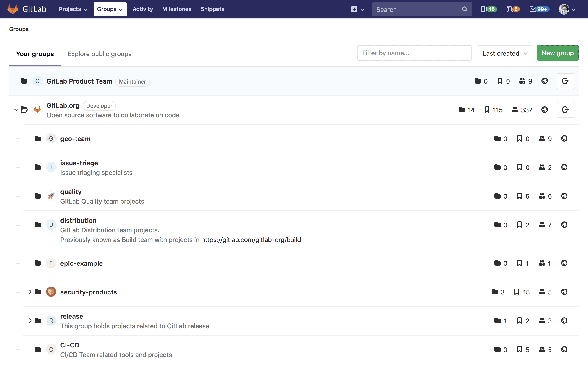588x368 pixels.
Task: Expand the release group tree item
Action: (x=30, y=321)
